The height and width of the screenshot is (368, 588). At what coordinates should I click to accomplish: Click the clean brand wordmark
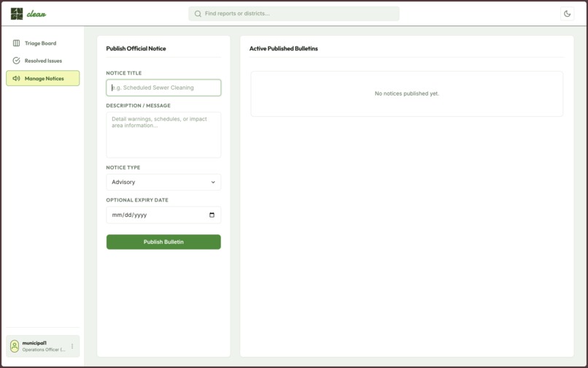coord(36,15)
